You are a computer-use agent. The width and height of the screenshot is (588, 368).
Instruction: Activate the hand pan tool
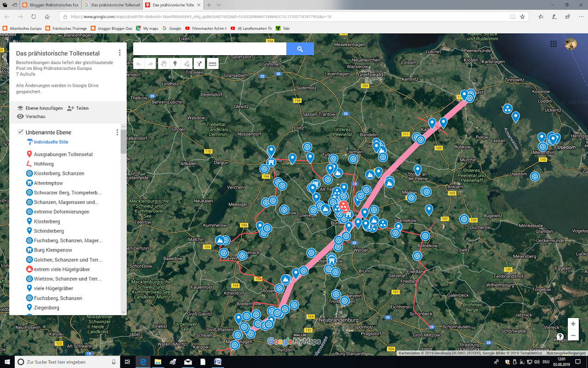coord(164,63)
